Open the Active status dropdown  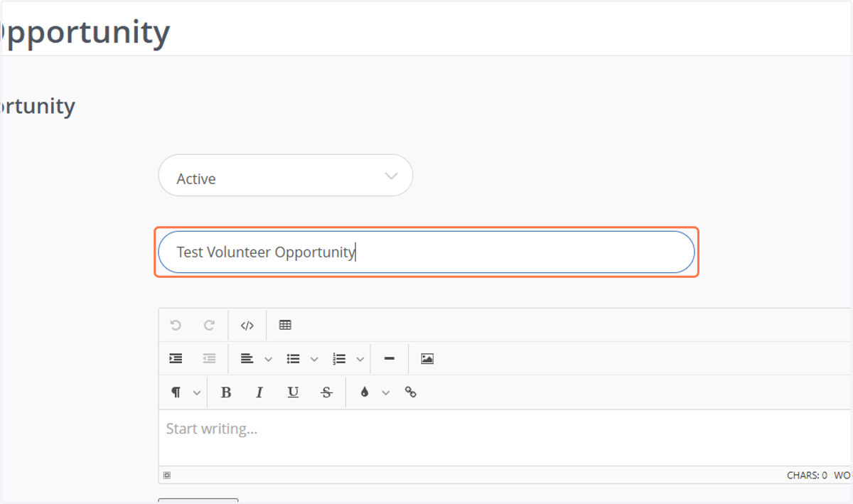click(x=285, y=176)
